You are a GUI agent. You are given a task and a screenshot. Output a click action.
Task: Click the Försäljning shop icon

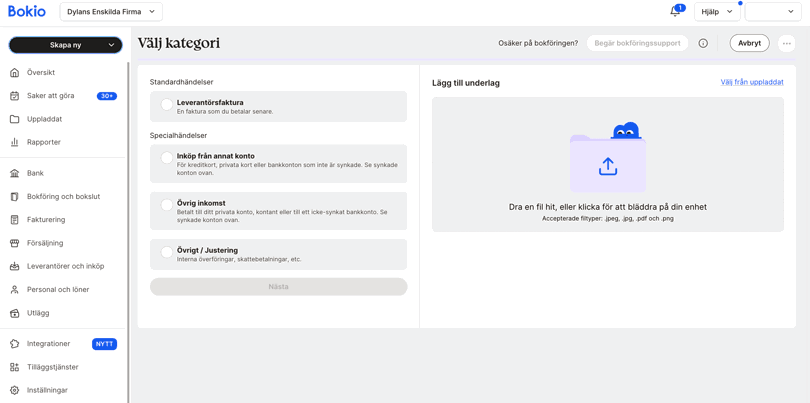(15, 243)
